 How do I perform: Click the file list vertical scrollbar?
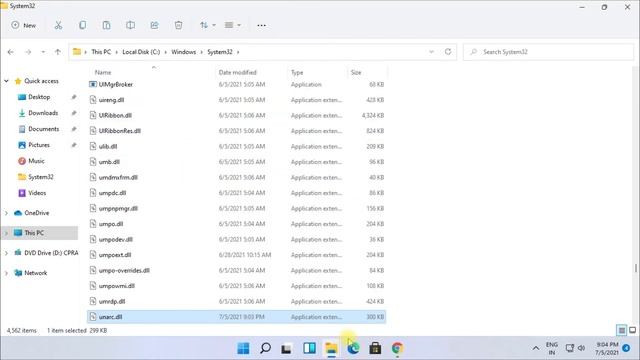click(x=636, y=269)
